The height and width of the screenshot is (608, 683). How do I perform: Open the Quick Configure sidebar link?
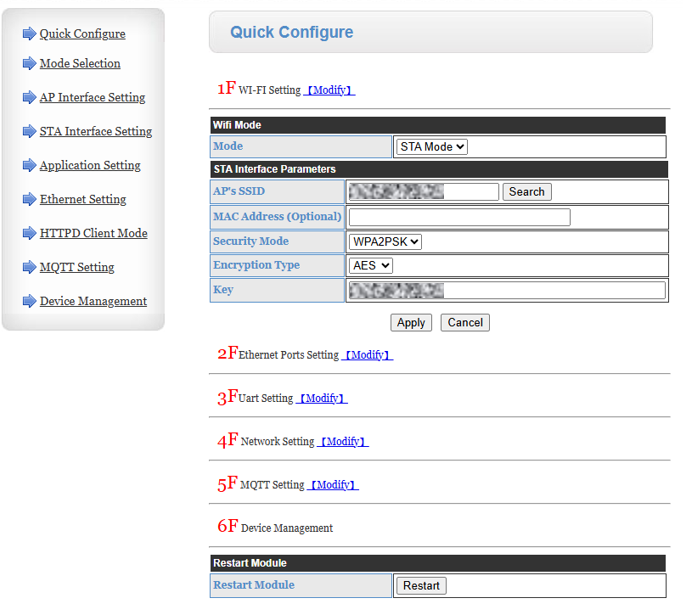(x=82, y=34)
